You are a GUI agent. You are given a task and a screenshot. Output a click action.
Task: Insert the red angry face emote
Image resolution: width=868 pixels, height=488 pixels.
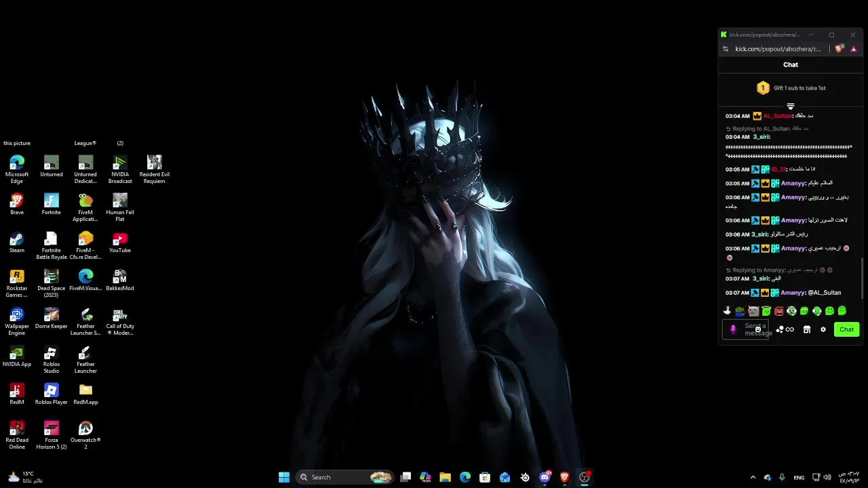[778, 311]
